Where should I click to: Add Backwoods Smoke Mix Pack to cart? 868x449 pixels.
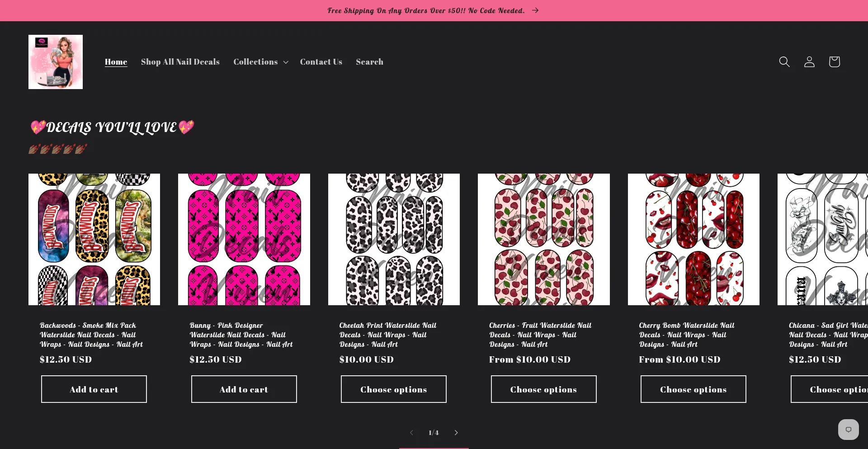click(94, 389)
